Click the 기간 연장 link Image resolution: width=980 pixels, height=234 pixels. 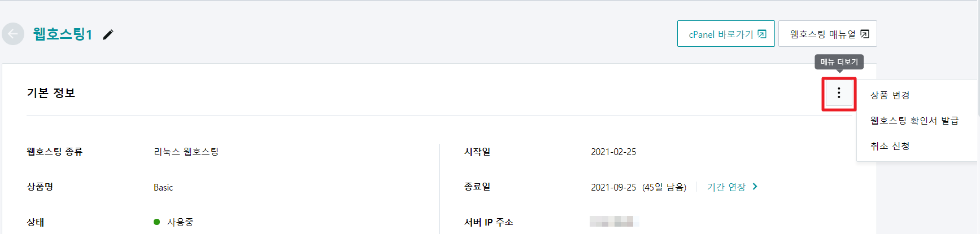(x=726, y=187)
